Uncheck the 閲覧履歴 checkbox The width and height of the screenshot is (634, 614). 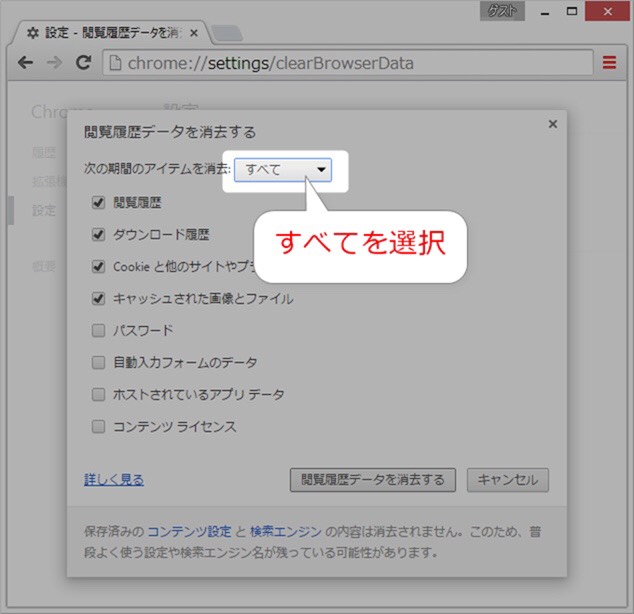click(x=98, y=202)
